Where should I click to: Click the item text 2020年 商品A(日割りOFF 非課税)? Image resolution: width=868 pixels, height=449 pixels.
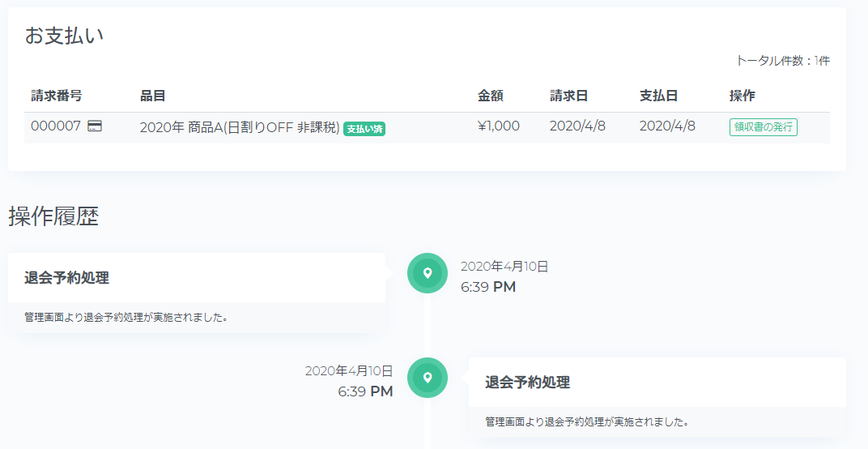pyautogui.click(x=240, y=127)
